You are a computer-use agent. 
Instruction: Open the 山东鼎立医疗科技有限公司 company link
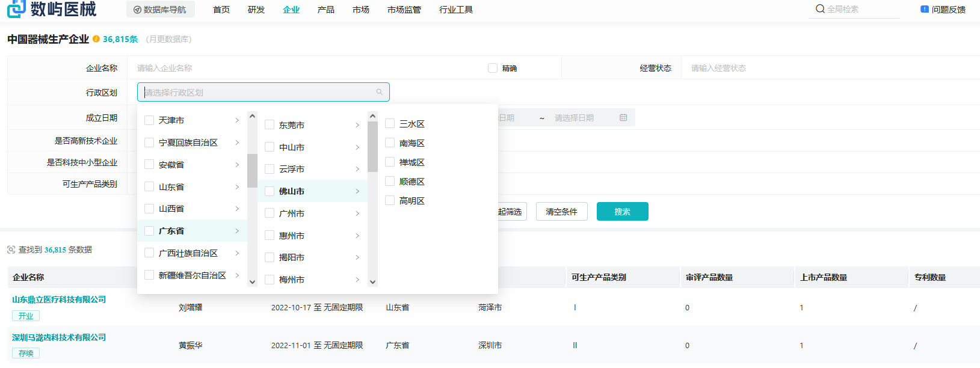click(59, 299)
